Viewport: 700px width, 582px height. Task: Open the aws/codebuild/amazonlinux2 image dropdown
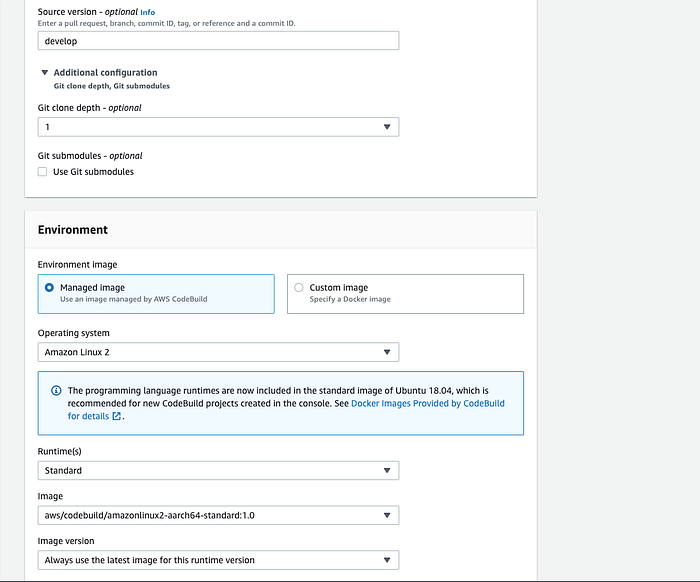(218, 515)
